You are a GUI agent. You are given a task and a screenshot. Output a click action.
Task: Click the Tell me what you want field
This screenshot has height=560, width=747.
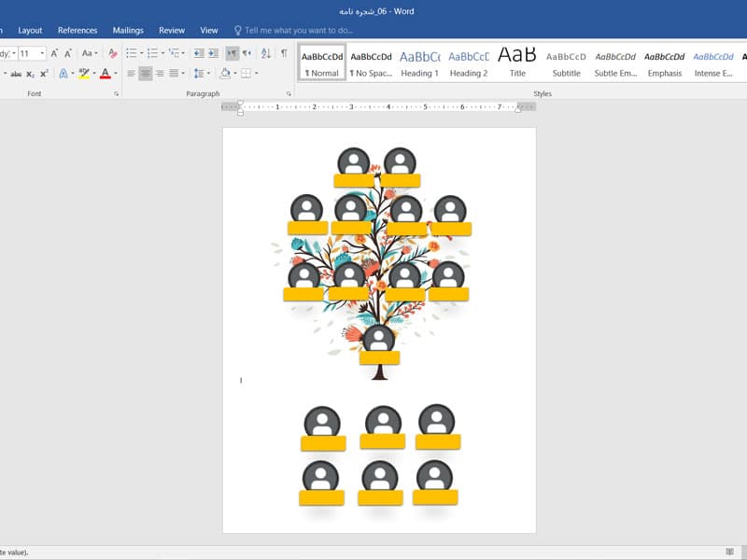click(x=299, y=31)
